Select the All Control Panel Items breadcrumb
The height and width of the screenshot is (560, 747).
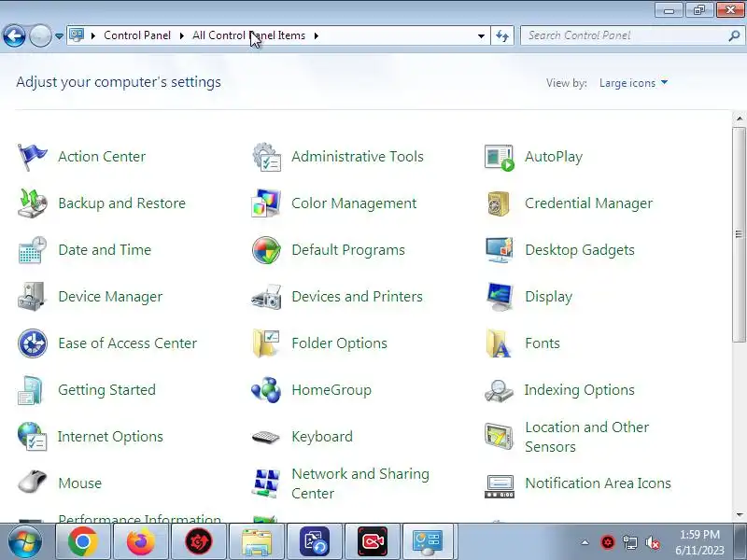[248, 35]
